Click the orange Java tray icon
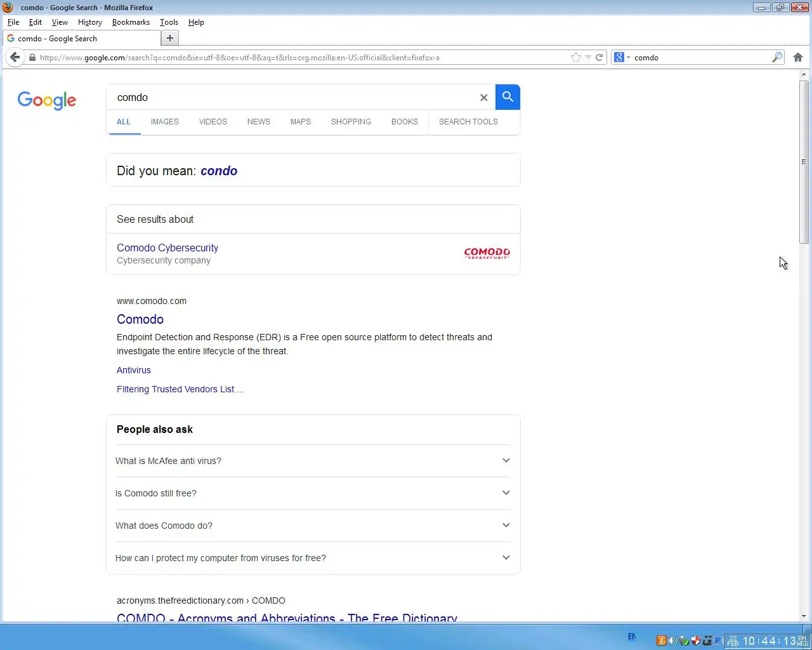The image size is (812, 650). [x=661, y=640]
